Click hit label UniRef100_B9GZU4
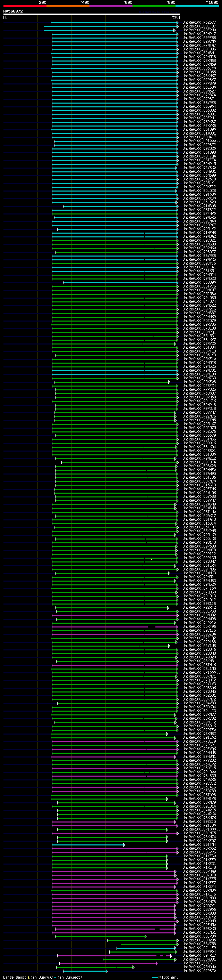Viewport: 222px width, 980px height. tap(199, 634)
